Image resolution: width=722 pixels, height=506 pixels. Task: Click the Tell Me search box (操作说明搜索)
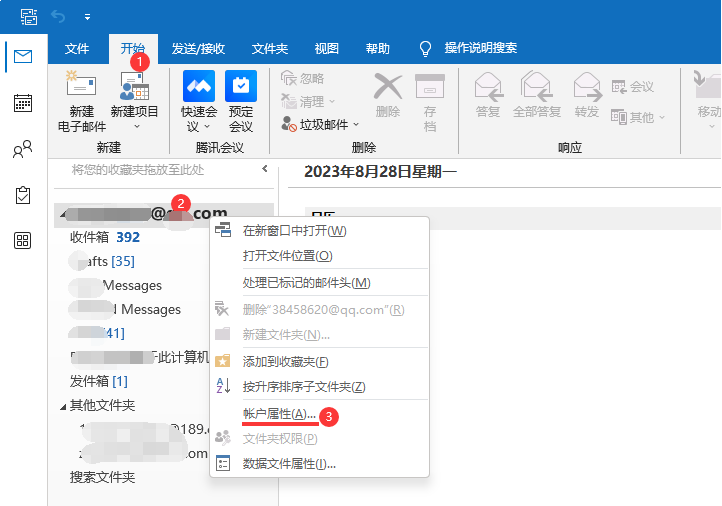pyautogui.click(x=480, y=48)
